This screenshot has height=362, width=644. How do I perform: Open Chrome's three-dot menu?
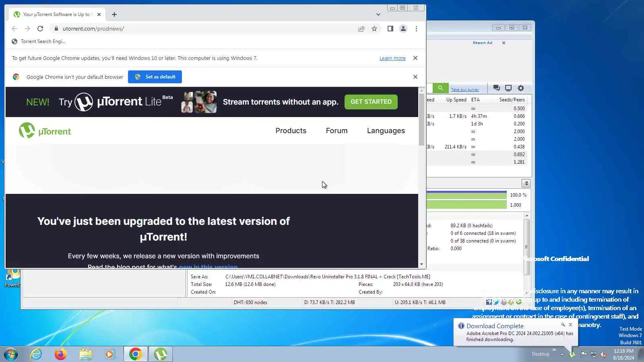pyautogui.click(x=416, y=29)
